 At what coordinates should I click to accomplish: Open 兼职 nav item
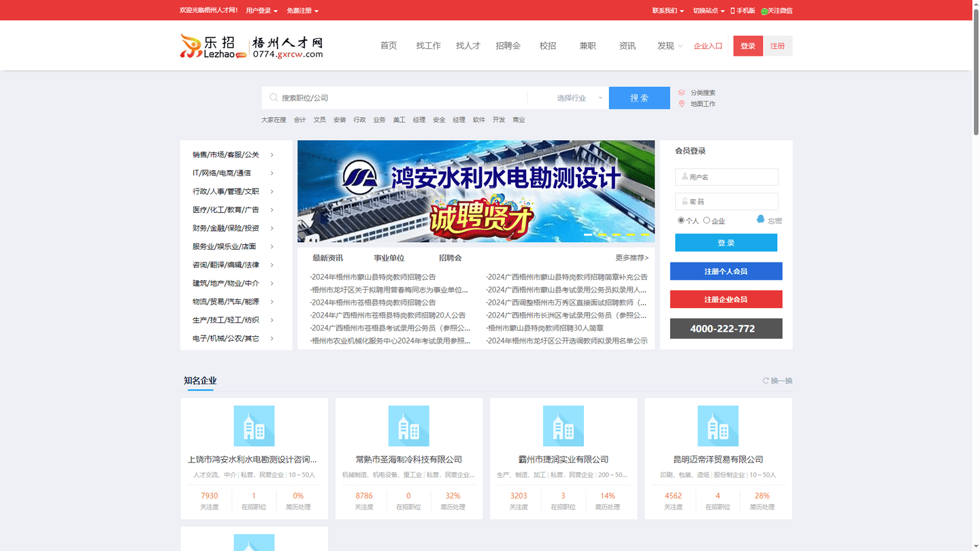[x=587, y=46]
